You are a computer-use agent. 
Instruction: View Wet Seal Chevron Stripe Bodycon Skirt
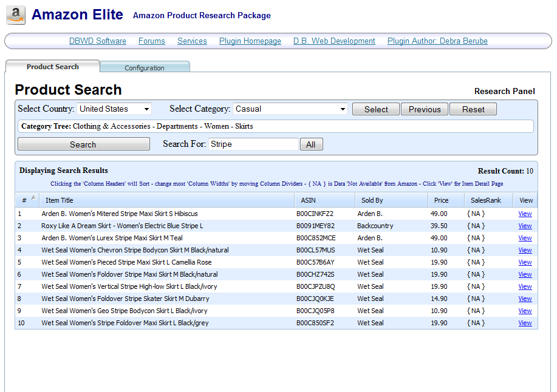pyautogui.click(x=525, y=250)
